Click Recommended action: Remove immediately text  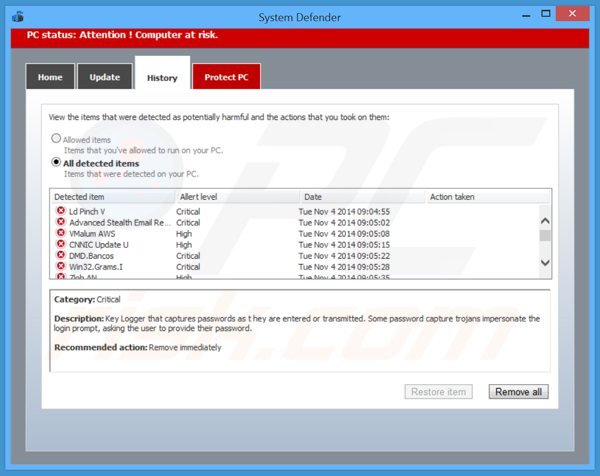click(138, 347)
